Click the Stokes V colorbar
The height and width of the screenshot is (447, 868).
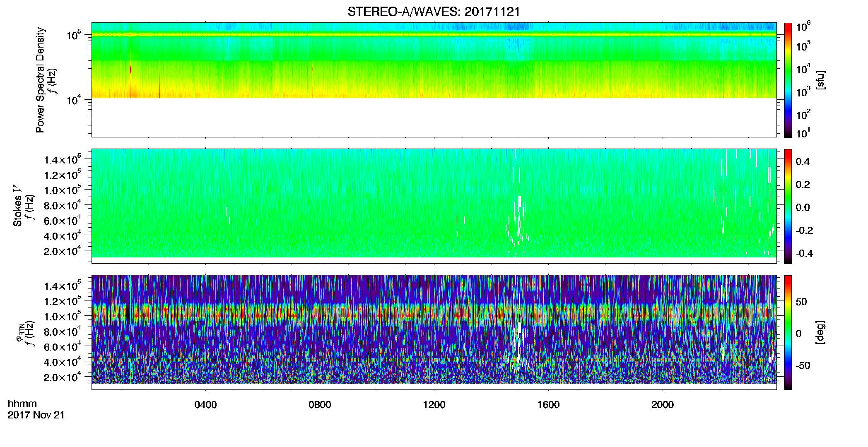[788, 206]
